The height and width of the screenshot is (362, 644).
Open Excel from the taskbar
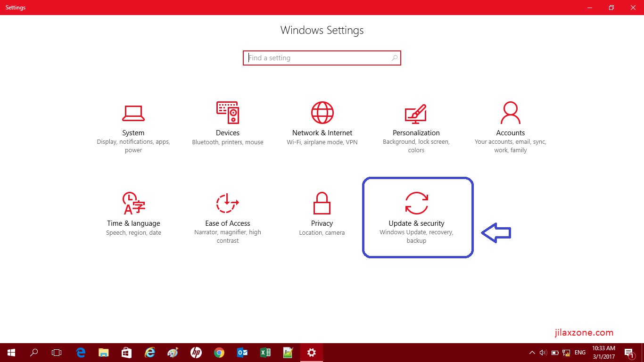coord(265,353)
